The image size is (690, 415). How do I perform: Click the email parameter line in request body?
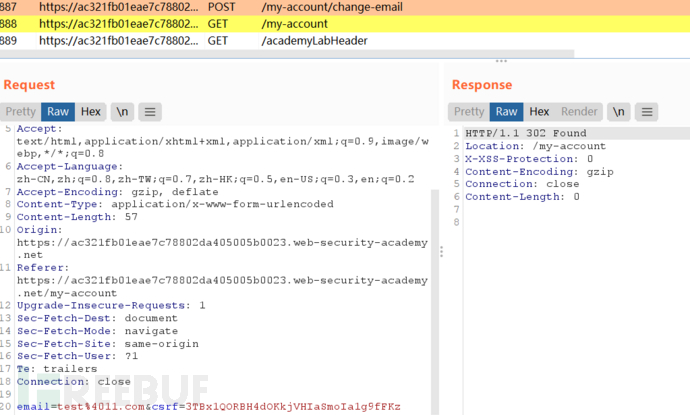(208, 408)
